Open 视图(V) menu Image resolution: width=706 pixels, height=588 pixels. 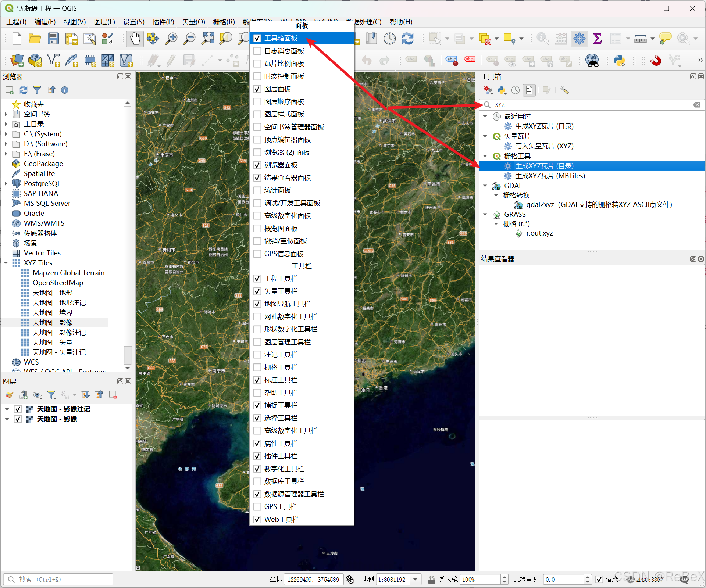[75, 22]
